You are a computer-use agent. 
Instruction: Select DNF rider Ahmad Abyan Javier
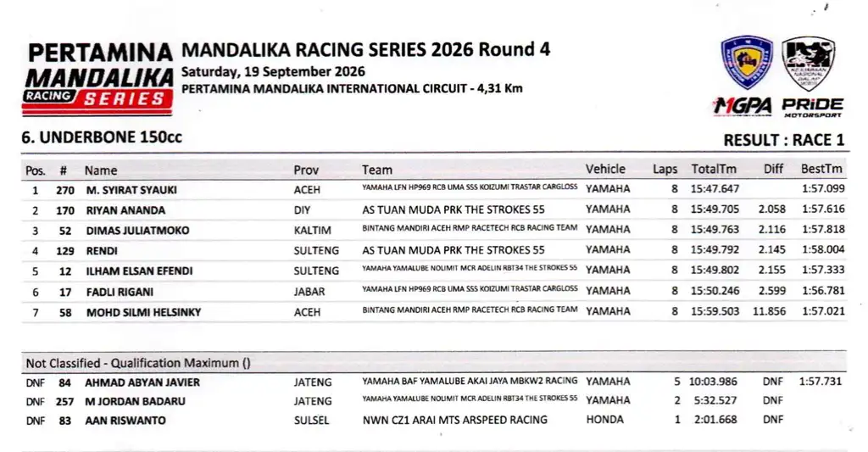[x=142, y=382]
